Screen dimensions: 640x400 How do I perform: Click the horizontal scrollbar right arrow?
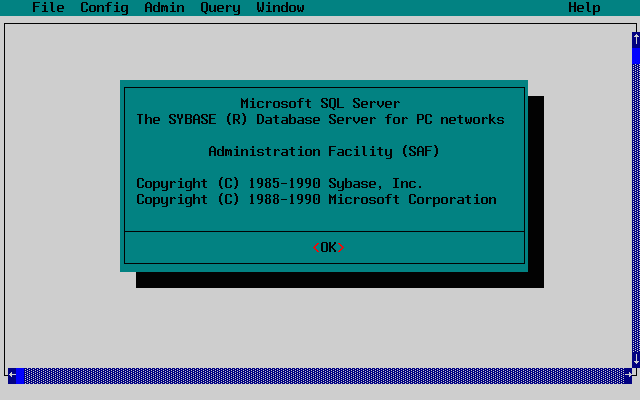pos(628,376)
